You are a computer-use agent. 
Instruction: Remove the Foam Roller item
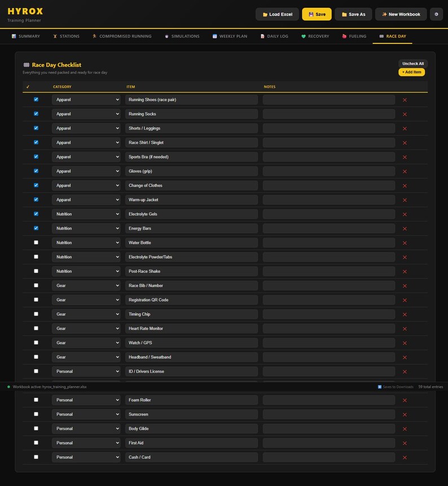pos(405,400)
